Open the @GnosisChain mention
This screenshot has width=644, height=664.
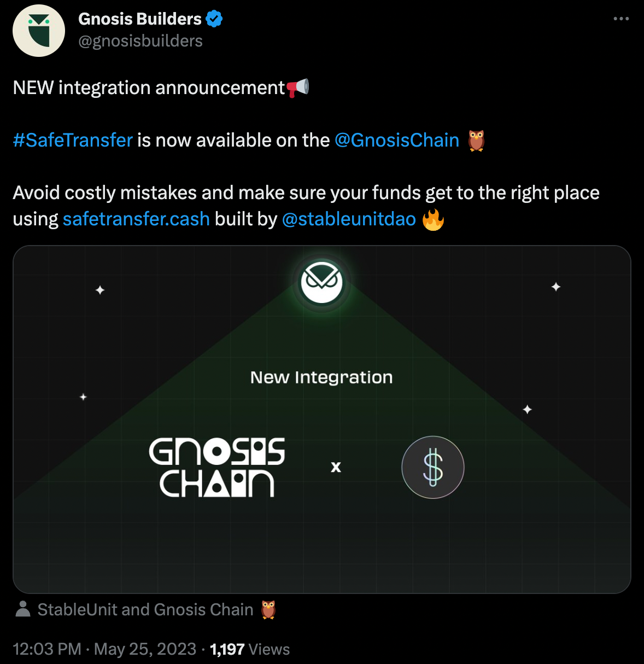(397, 140)
